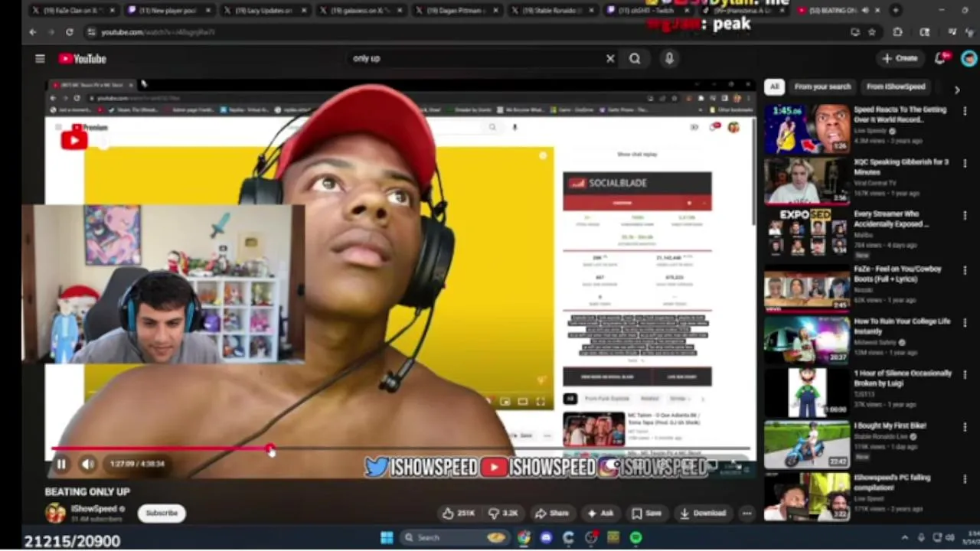This screenshot has height=551, width=980.
Task: Open the browser extensions puzzle icon
Action: (x=897, y=32)
